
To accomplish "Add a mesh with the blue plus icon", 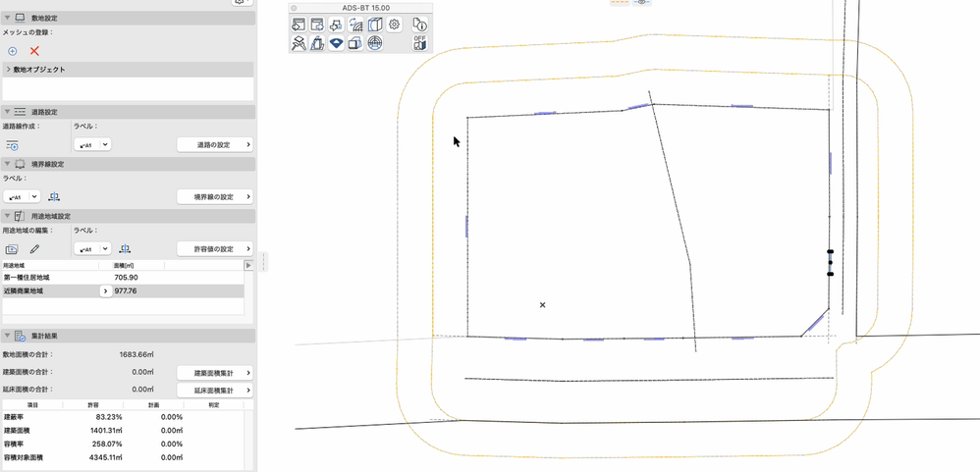I will [x=12, y=51].
